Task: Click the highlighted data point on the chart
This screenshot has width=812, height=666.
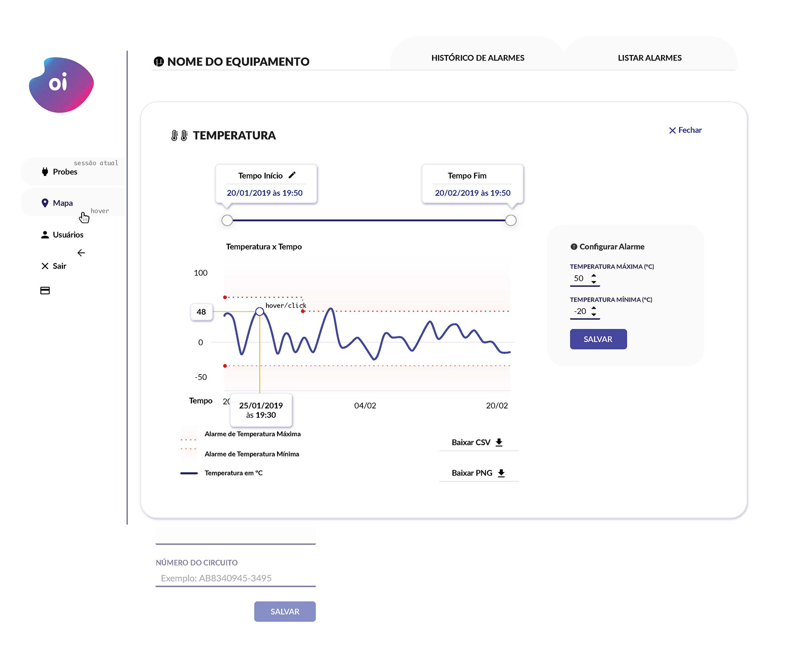Action: point(260,312)
